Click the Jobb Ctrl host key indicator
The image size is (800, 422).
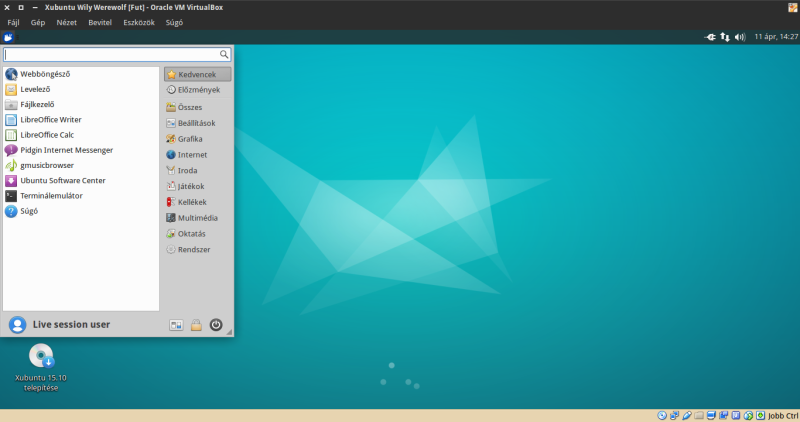pyautogui.click(x=783, y=416)
